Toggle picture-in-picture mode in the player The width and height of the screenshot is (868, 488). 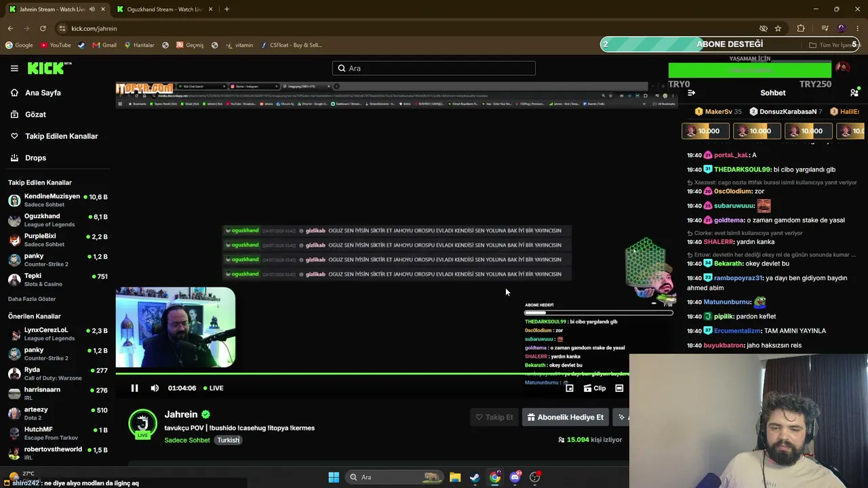tap(570, 388)
